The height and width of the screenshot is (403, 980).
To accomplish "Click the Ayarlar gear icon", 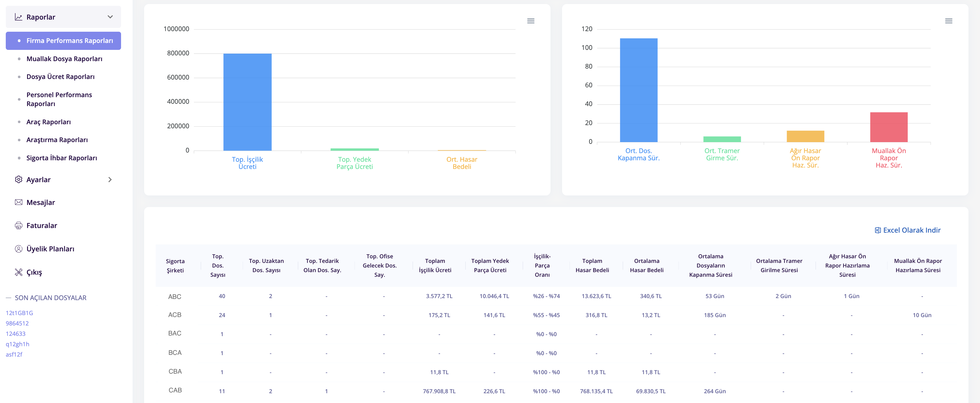I will pos(18,180).
